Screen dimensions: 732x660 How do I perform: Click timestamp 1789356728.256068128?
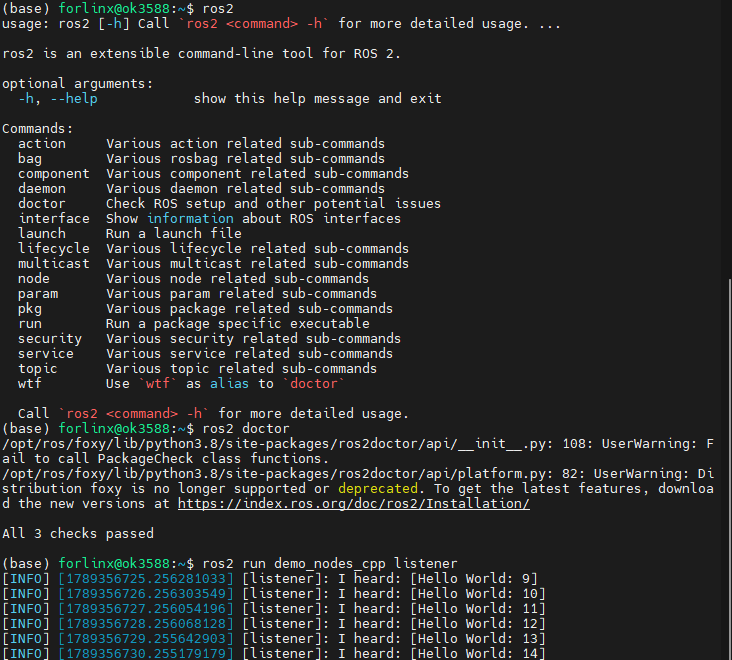[x=146, y=624]
